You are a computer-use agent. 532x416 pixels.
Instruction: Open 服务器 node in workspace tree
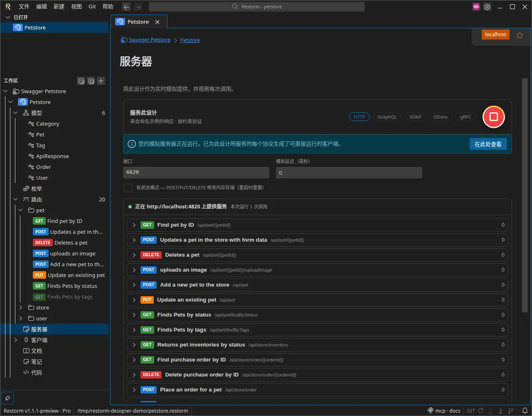pos(54,329)
